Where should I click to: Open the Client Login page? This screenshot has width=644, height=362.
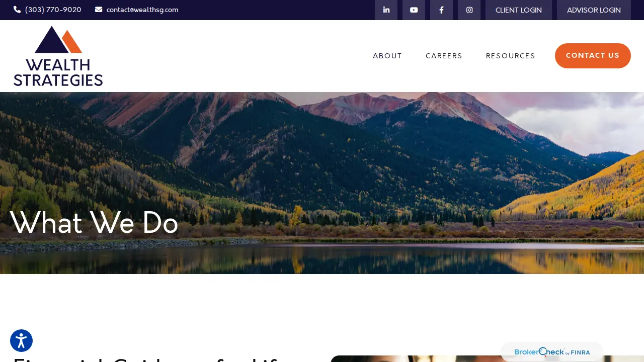point(519,10)
